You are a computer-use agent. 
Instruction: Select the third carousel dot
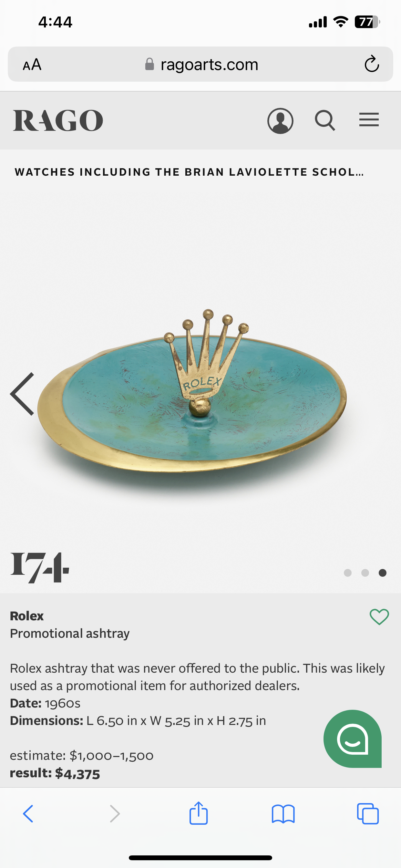[383, 573]
